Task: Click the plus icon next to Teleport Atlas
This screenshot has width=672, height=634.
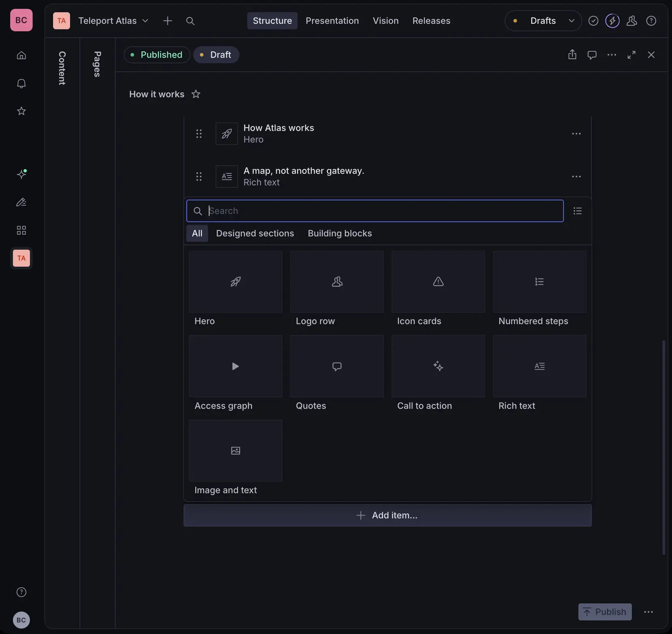Action: pos(167,21)
